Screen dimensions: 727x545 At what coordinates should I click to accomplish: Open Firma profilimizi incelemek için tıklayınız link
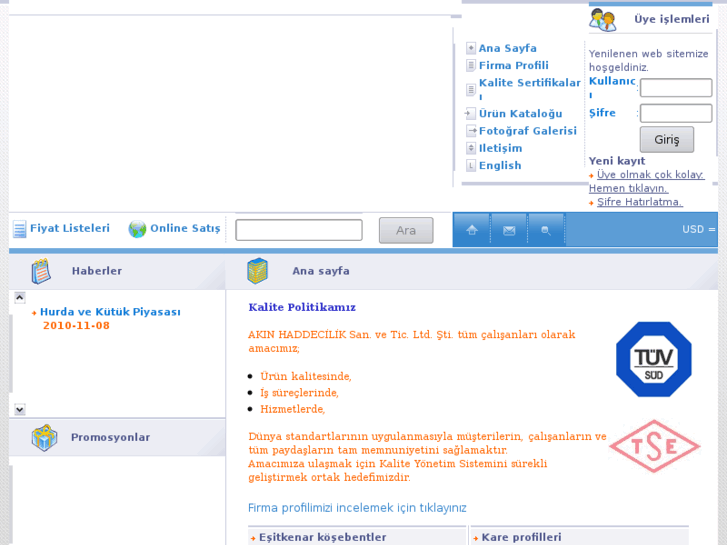click(357, 508)
